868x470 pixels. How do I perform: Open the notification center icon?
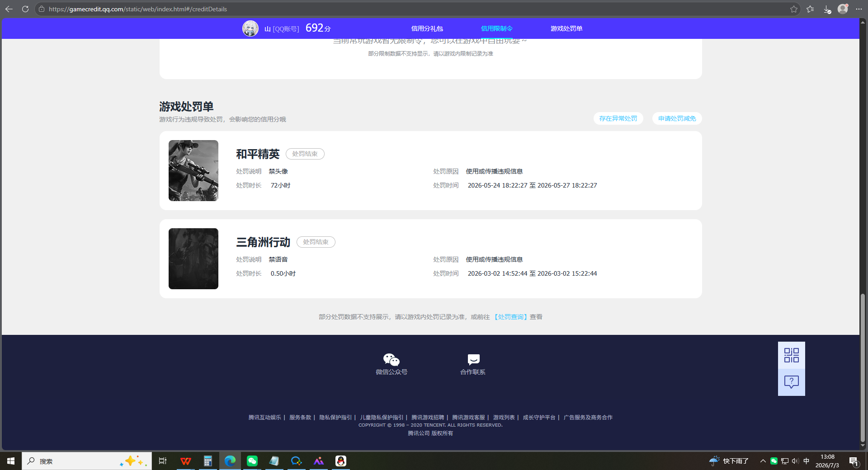[854, 461]
